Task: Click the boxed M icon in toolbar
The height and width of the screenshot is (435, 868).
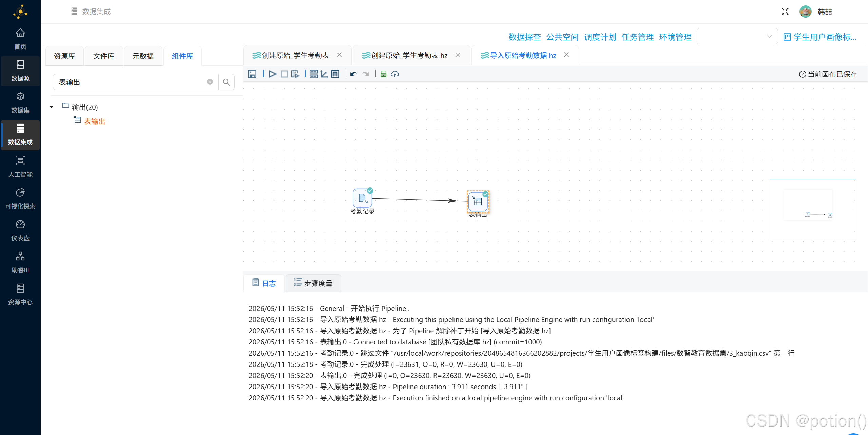Action: coord(335,74)
